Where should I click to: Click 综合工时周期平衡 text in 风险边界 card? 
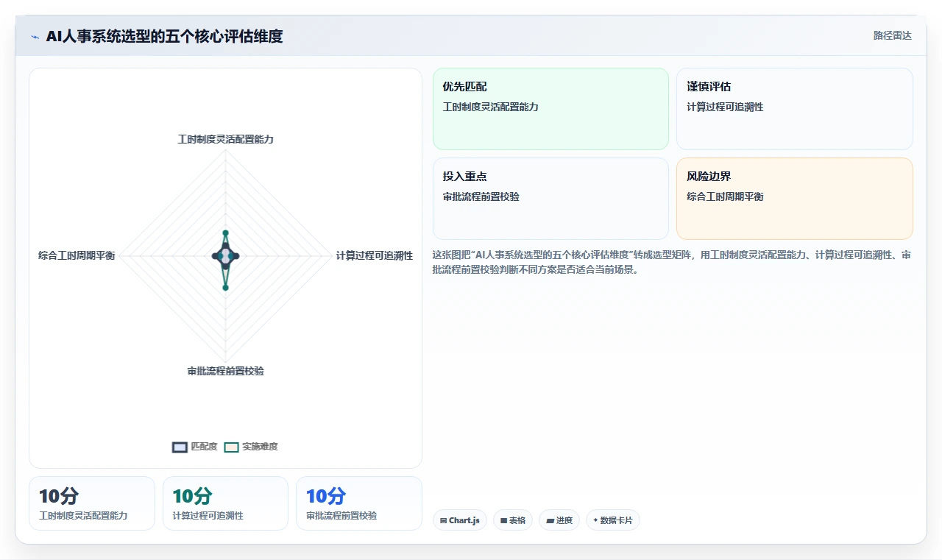(x=725, y=196)
